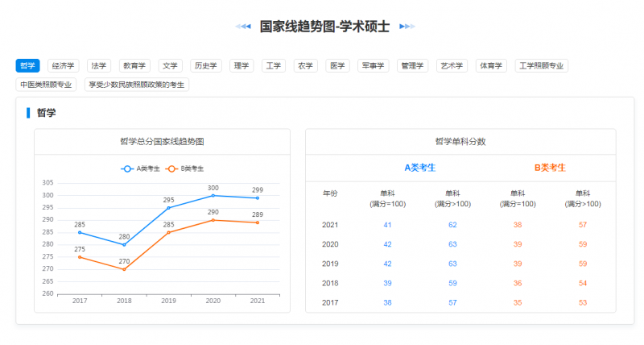
Task: Click the 2020 A类 data point labeled 300
Action: (213, 196)
